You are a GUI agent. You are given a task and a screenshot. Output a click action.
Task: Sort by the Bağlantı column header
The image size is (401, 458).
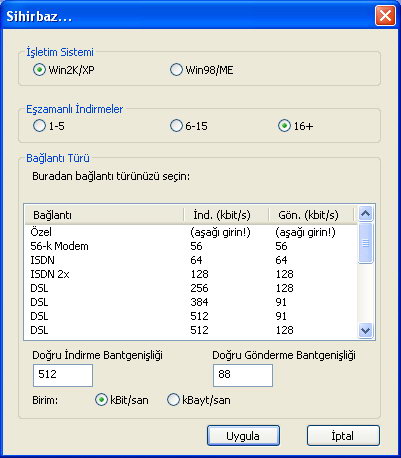click(x=104, y=215)
